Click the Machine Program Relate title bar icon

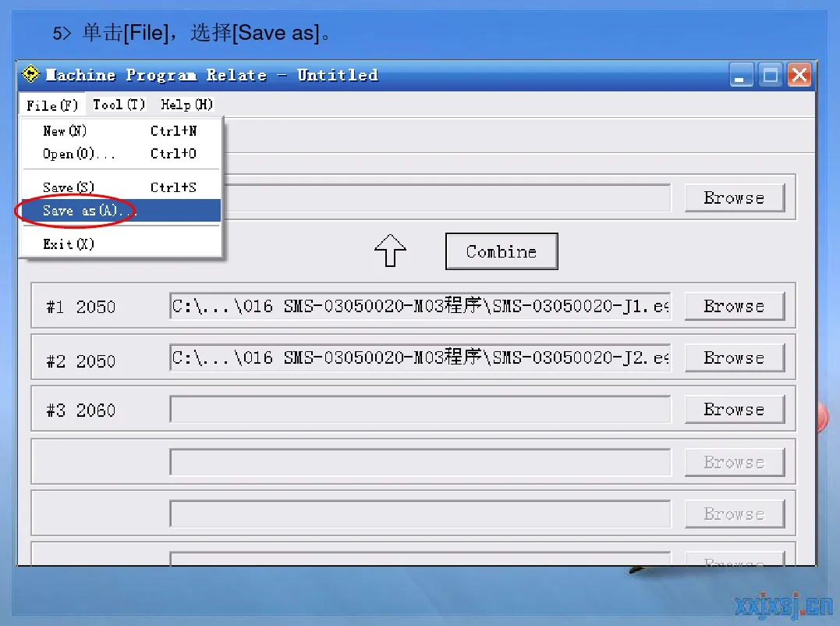tap(30, 74)
